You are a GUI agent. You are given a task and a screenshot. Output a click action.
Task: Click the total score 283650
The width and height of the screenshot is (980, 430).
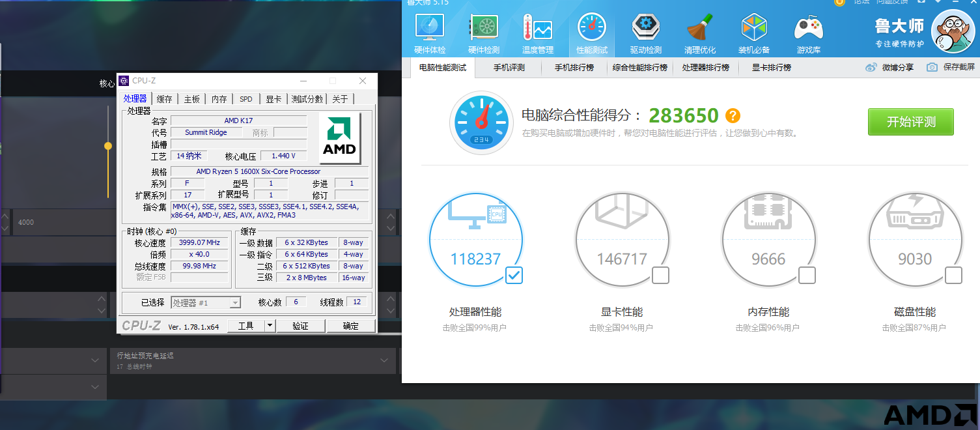684,116
